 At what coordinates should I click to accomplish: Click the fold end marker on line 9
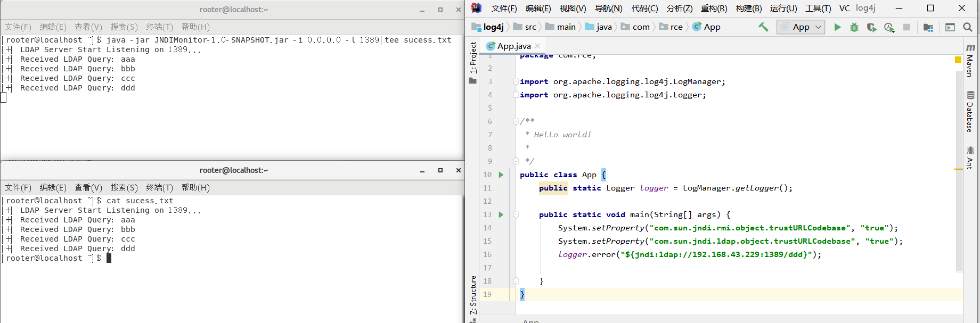point(516,161)
